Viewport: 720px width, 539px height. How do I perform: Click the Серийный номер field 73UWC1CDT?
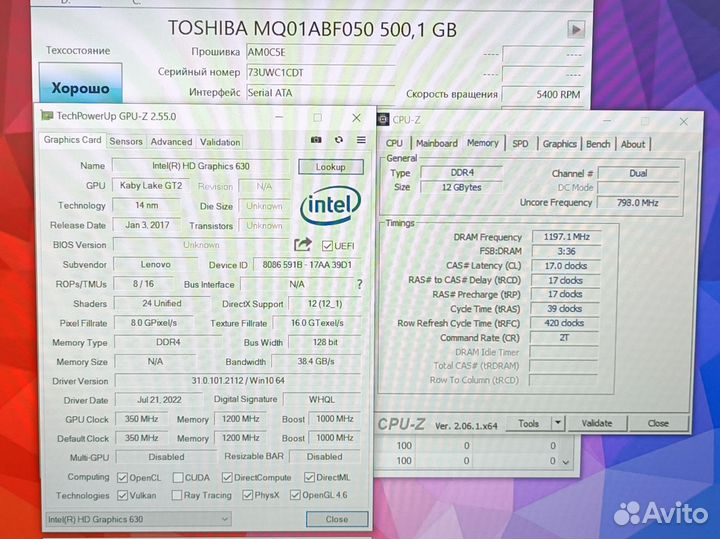[x=321, y=73]
